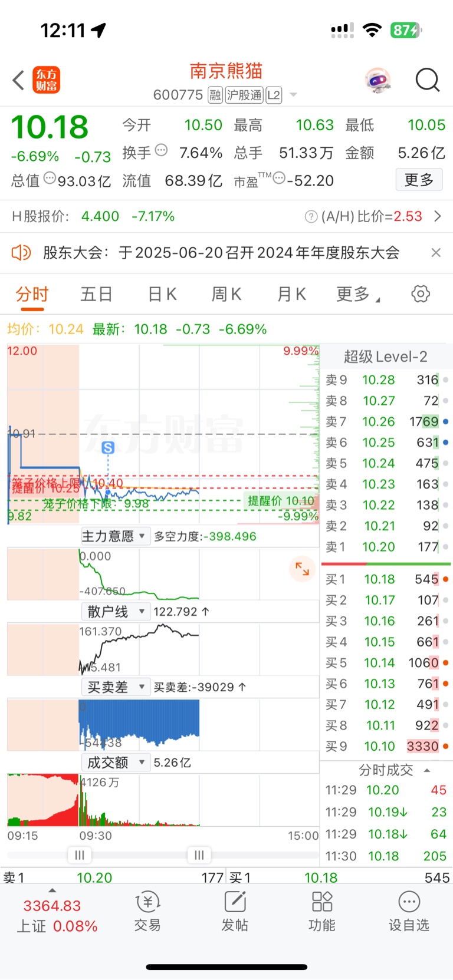453x980 pixels.
Task: Collapse 分时成交 panel triangle
Action: coord(427,770)
